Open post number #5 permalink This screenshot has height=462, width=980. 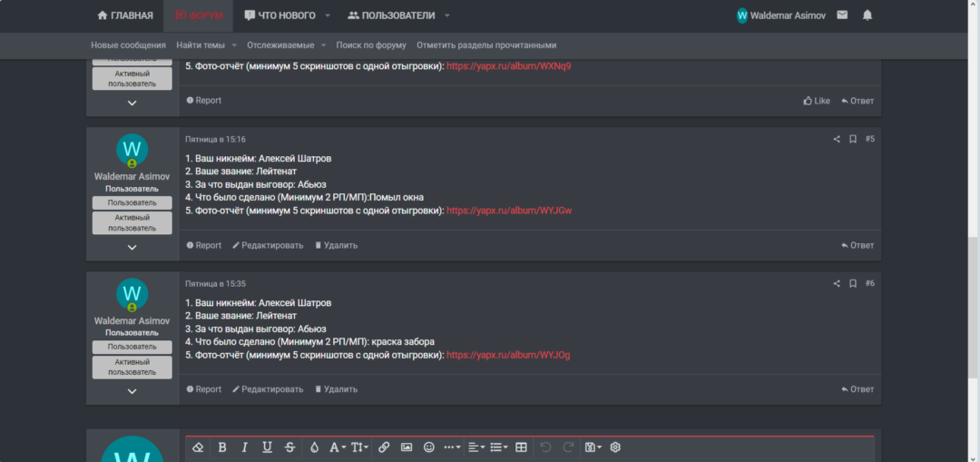(x=870, y=139)
